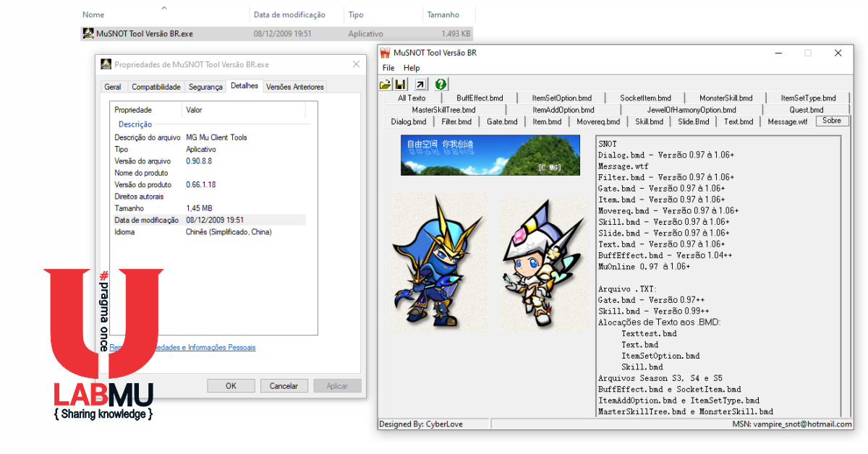Click the open file folder toolbar icon
The image size is (868, 454).
386,84
